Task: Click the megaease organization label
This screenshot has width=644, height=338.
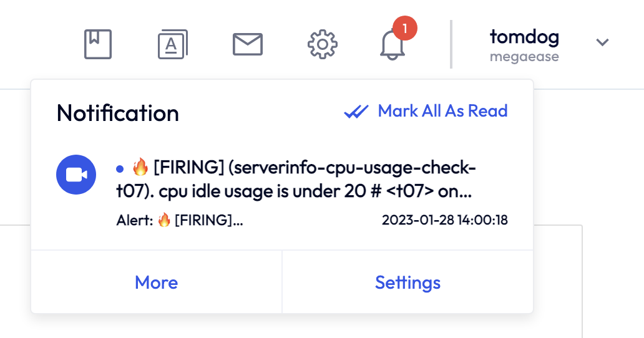Action: click(x=524, y=57)
